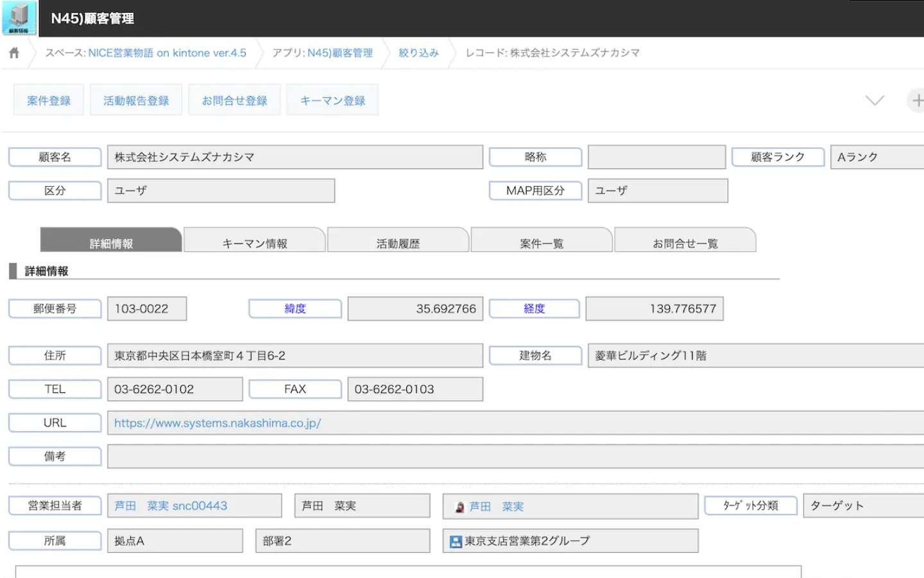Go to the home icon in breadcrumb
This screenshot has width=924, height=578.
coord(14,53)
